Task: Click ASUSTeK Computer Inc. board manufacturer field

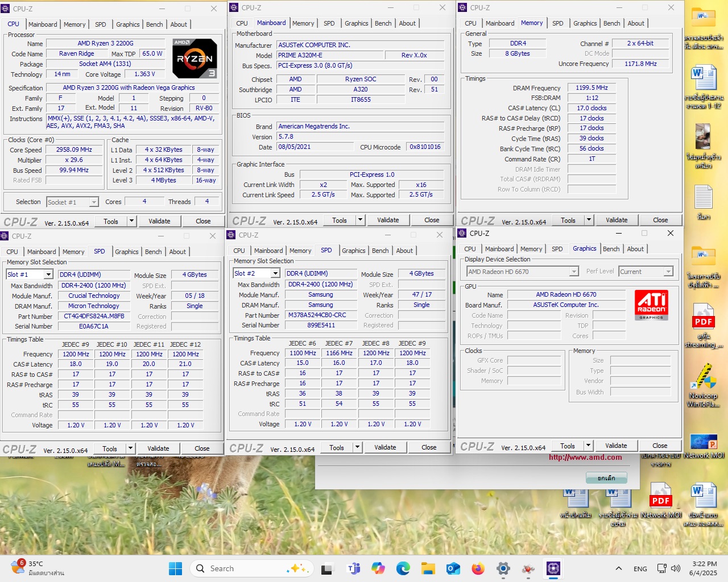Action: 566,305
